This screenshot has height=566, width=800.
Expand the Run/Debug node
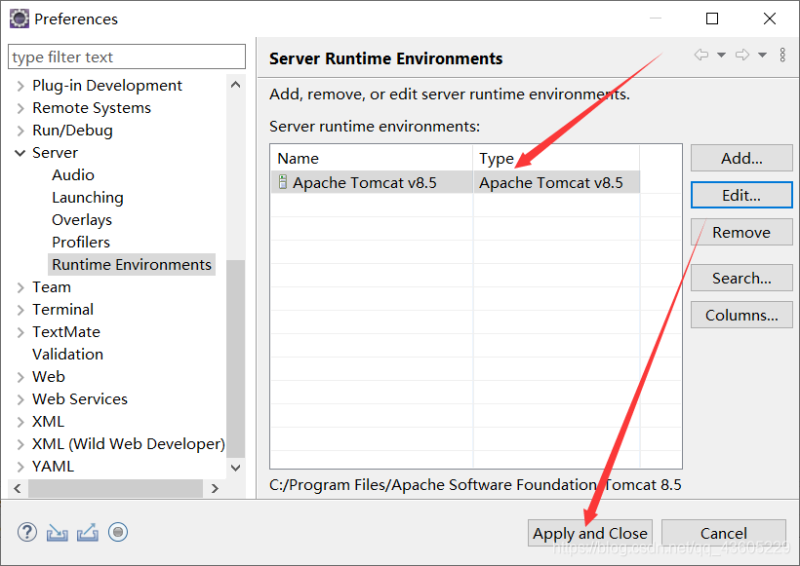click(20, 131)
